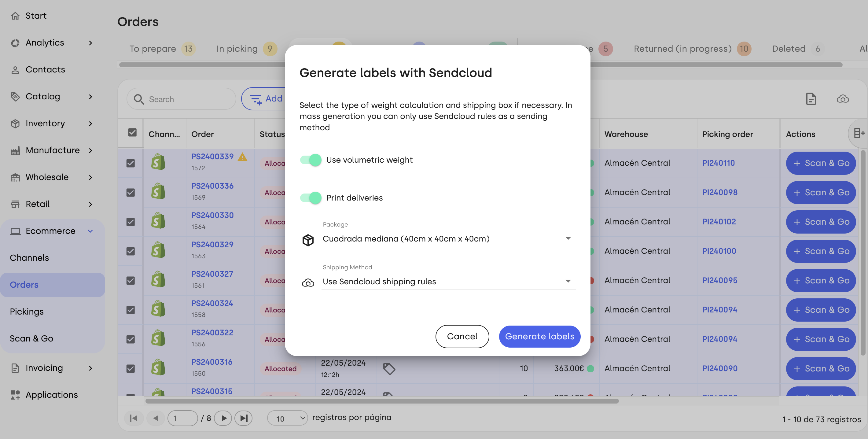The width and height of the screenshot is (868, 439).
Task: Open picking order link PI240098
Action: tap(720, 192)
